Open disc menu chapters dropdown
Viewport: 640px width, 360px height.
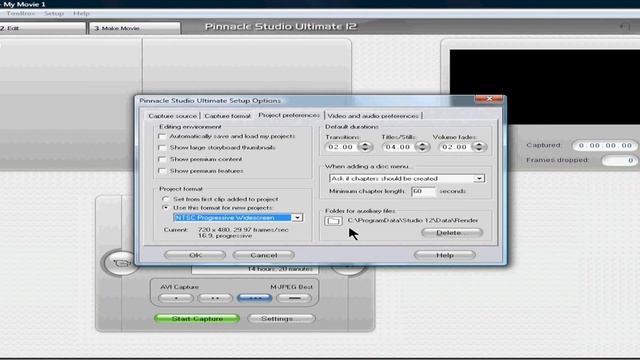pyautogui.click(x=479, y=179)
